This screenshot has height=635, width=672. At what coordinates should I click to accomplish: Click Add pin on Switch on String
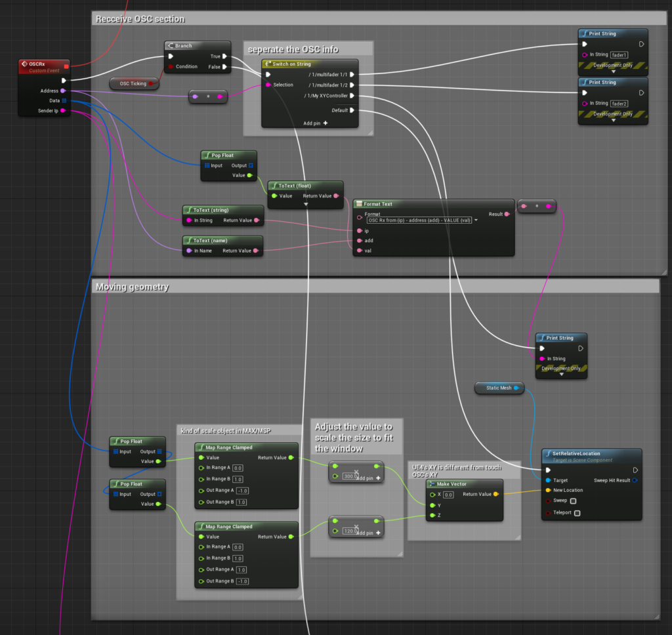click(x=316, y=123)
